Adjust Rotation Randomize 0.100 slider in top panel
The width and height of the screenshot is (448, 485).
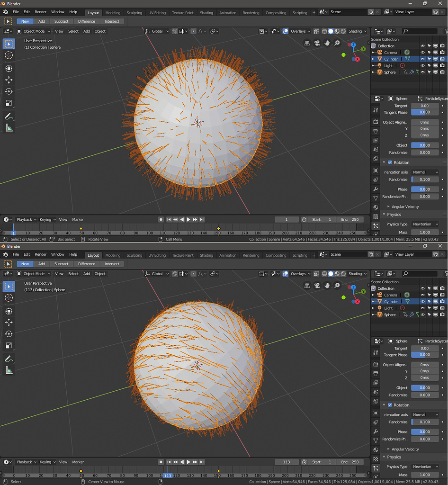[425, 180]
